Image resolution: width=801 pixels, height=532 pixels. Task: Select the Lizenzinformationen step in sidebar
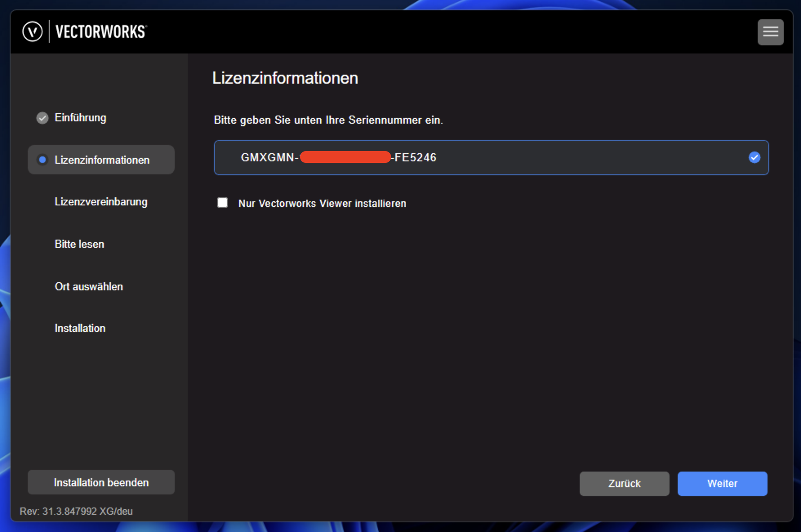(102, 160)
